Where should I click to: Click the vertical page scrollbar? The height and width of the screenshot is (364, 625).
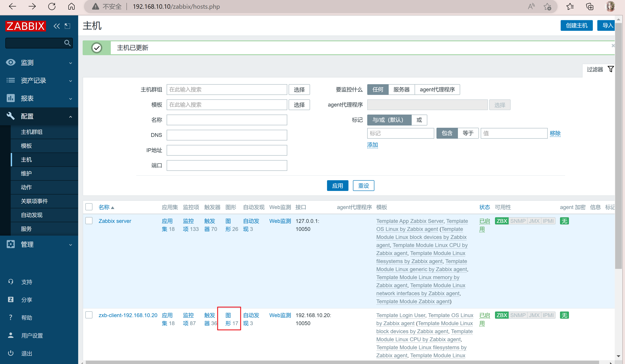pos(618,146)
